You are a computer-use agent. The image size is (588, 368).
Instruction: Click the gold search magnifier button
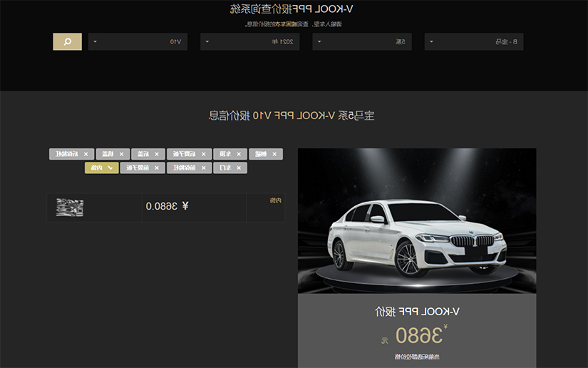click(67, 41)
